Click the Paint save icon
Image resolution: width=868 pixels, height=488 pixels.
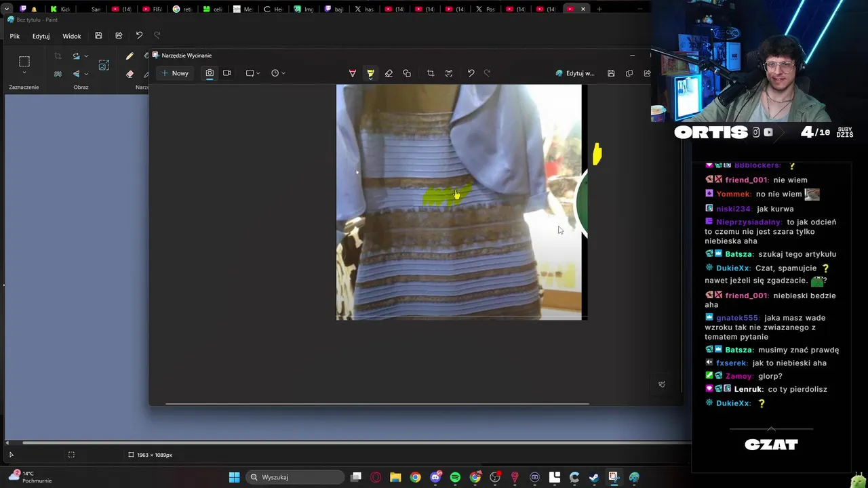click(98, 35)
